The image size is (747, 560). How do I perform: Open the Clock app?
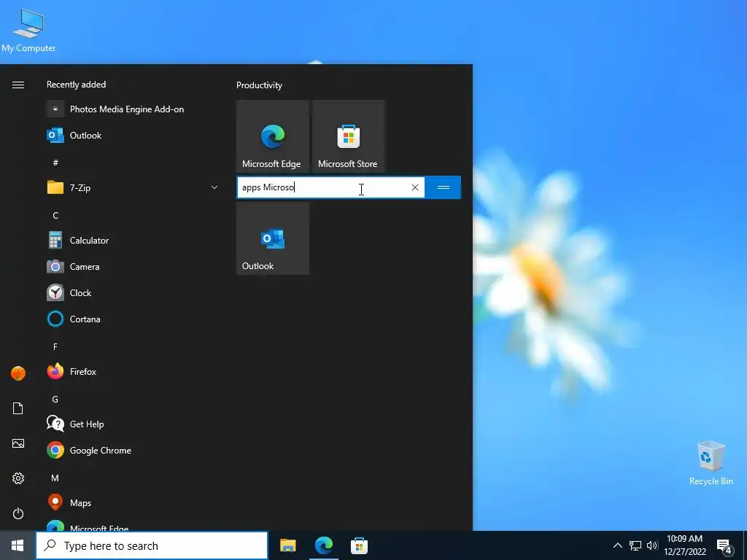133,293
